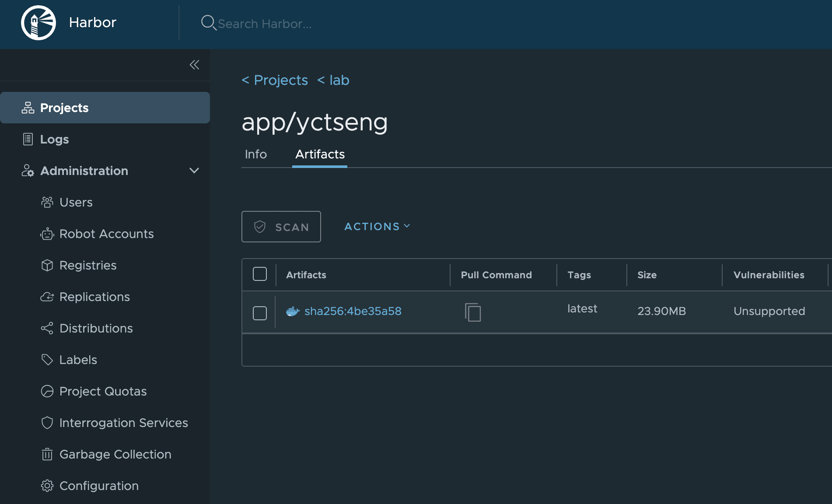
Task: Collapse the Administration section chevron
Action: [x=194, y=171]
